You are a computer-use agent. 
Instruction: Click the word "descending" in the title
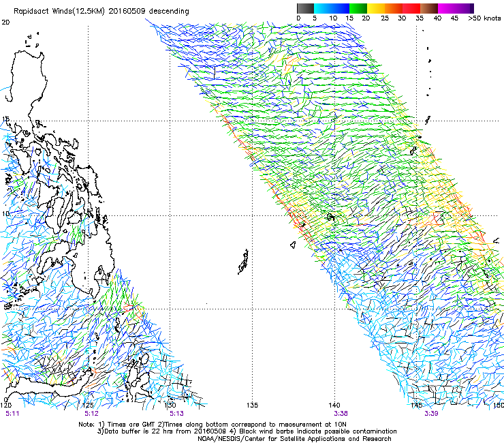tap(169, 12)
